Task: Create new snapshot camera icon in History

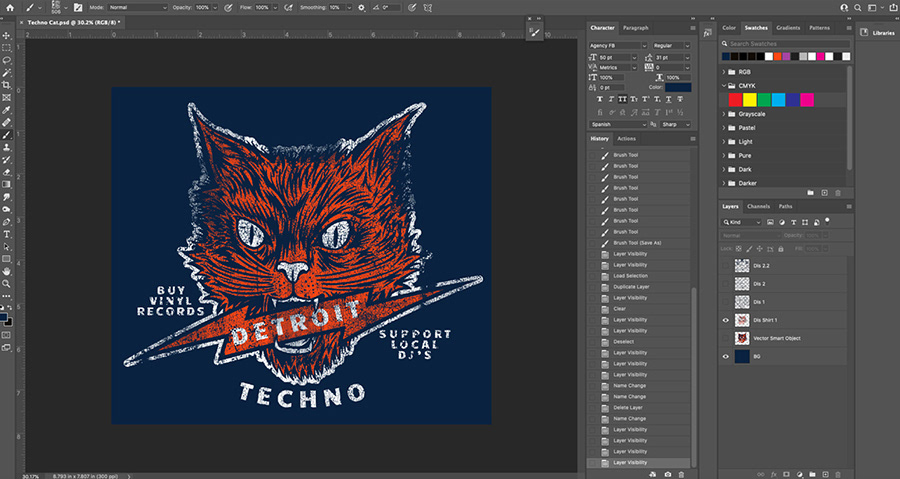Action: click(x=668, y=474)
